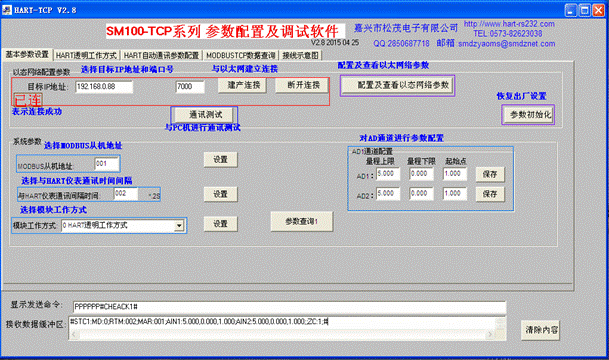This screenshot has width=609, height=360.
Task: Click AD2 量程下限 field
Action: click(x=421, y=194)
